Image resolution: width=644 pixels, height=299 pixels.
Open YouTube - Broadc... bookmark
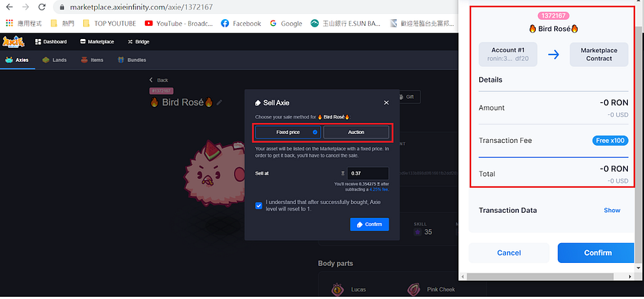pos(179,24)
